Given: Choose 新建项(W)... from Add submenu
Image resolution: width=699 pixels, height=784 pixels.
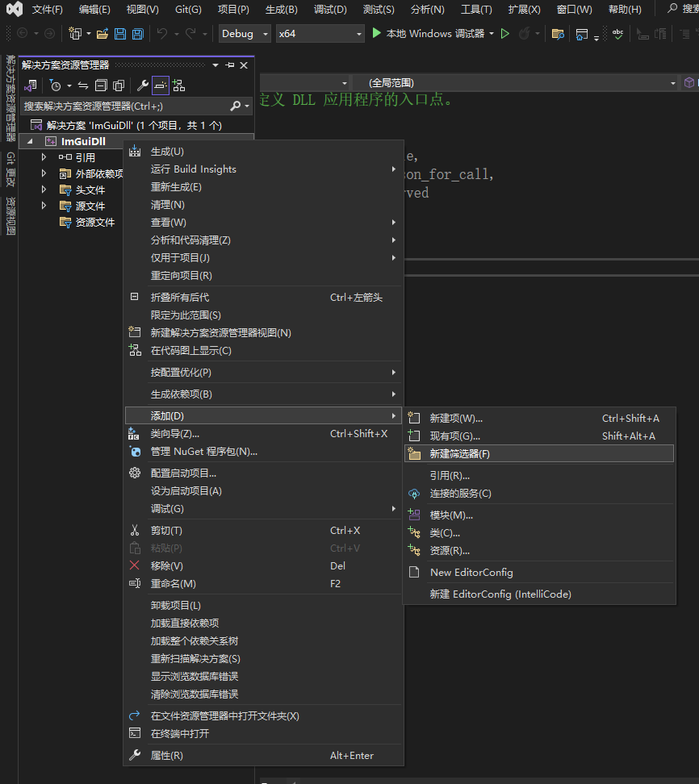Looking at the screenshot, I should [539, 419].
